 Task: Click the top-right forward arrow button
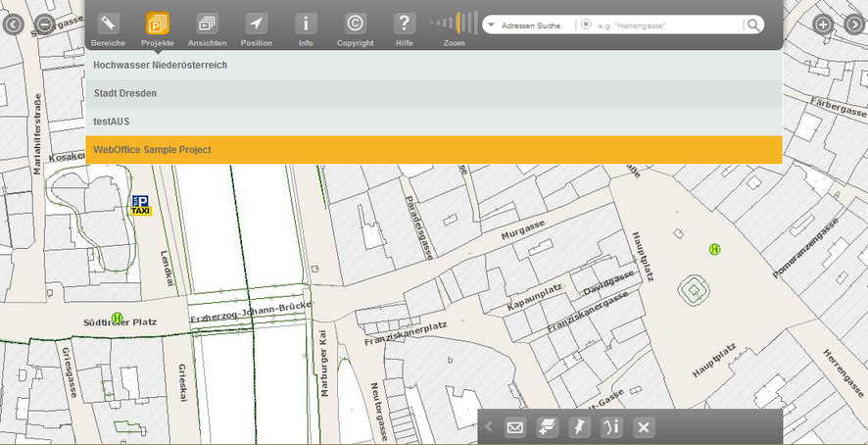[854, 25]
